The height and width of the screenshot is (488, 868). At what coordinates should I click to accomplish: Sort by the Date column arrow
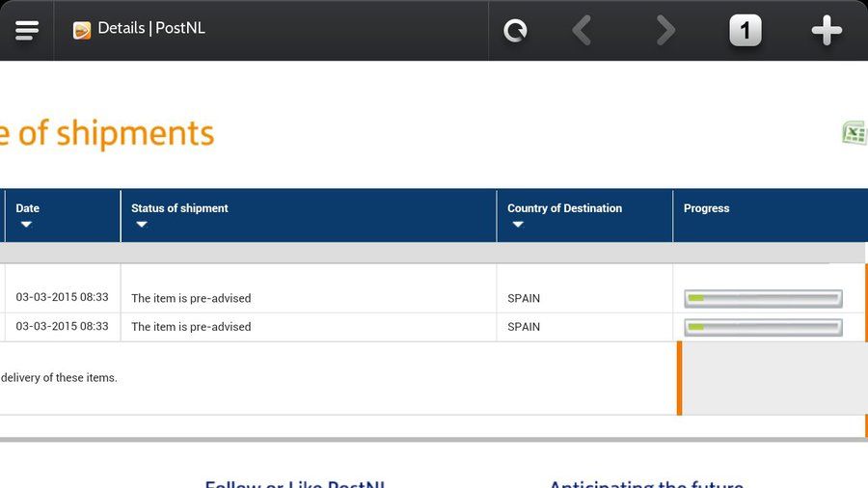tap(26, 224)
